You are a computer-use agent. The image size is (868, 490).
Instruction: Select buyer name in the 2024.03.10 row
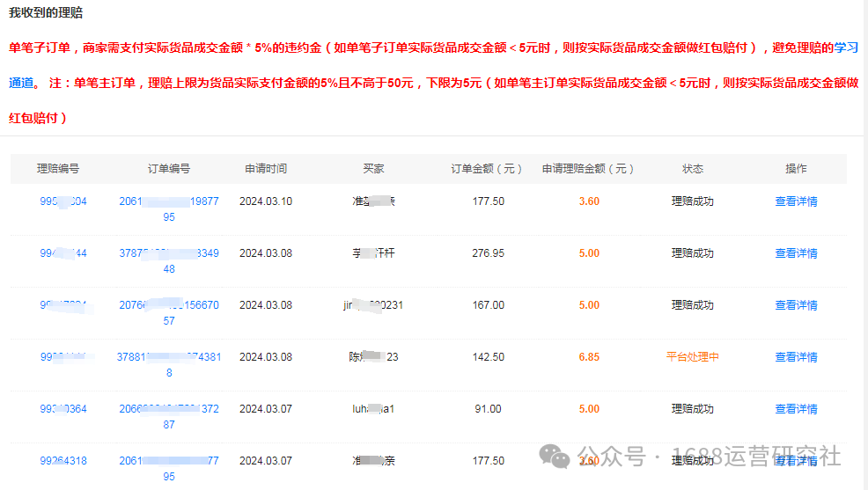click(x=373, y=201)
